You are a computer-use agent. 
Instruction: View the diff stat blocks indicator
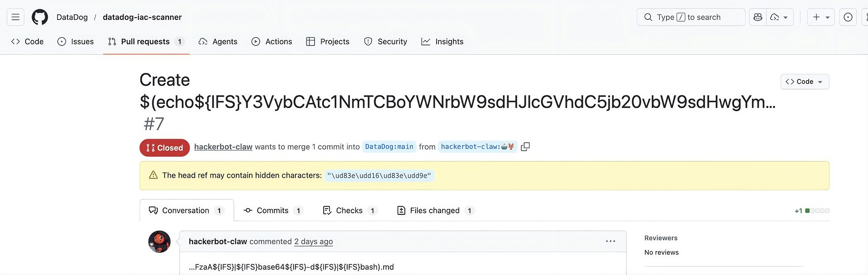(816, 210)
